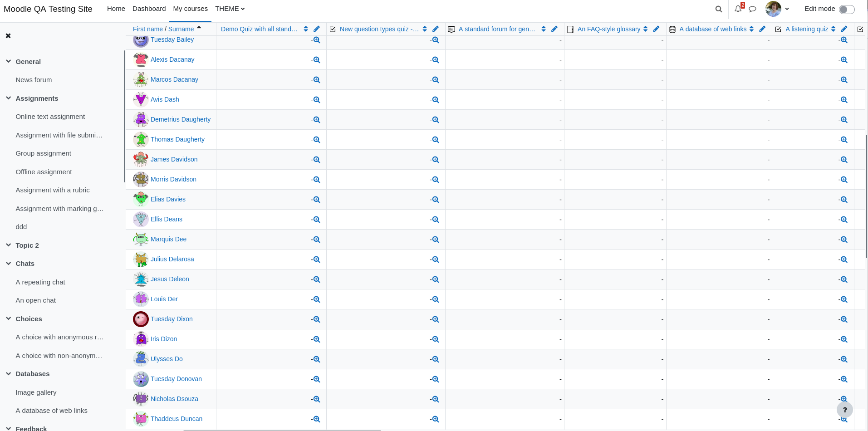
Task: Analyse Alexis Dacanay's Demo Quiz grade
Action: (x=317, y=60)
